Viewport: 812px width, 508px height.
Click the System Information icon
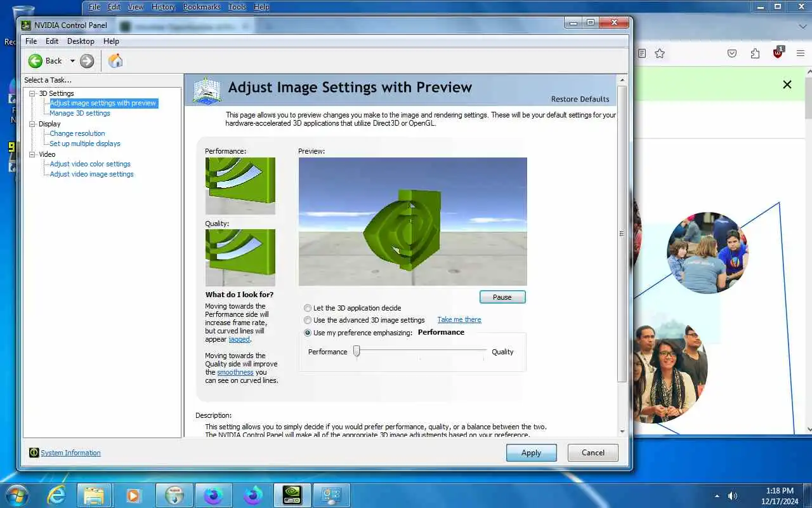coord(34,453)
